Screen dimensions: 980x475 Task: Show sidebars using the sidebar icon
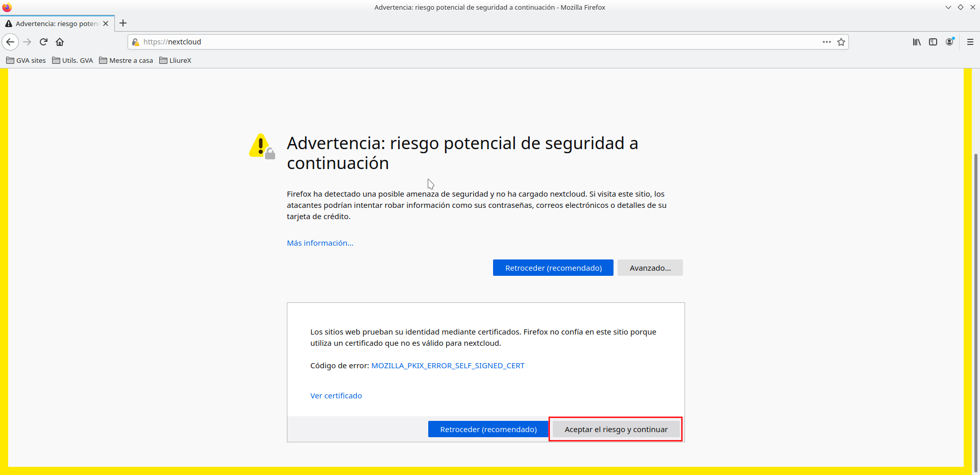click(933, 42)
